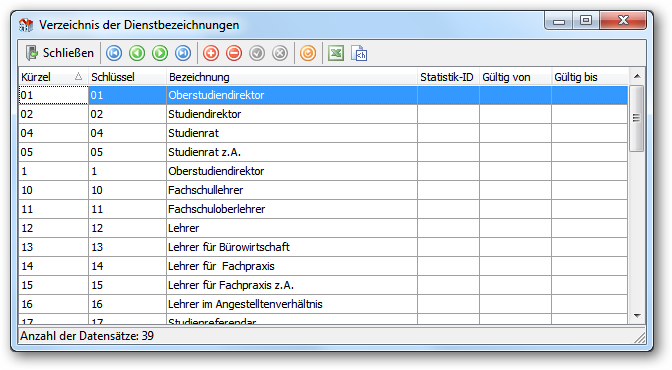
Task: Maximize the Dienstbezeichnungen window
Action: 586,21
